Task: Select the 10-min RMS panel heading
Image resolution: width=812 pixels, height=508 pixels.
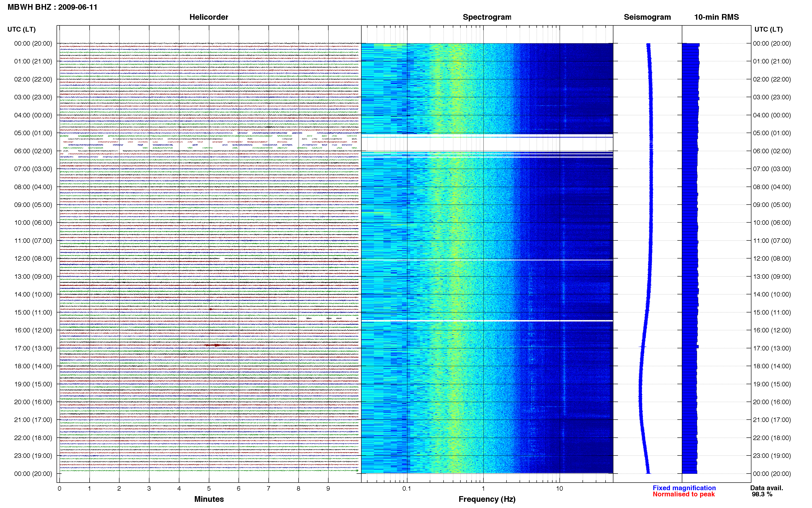Action: pos(716,17)
